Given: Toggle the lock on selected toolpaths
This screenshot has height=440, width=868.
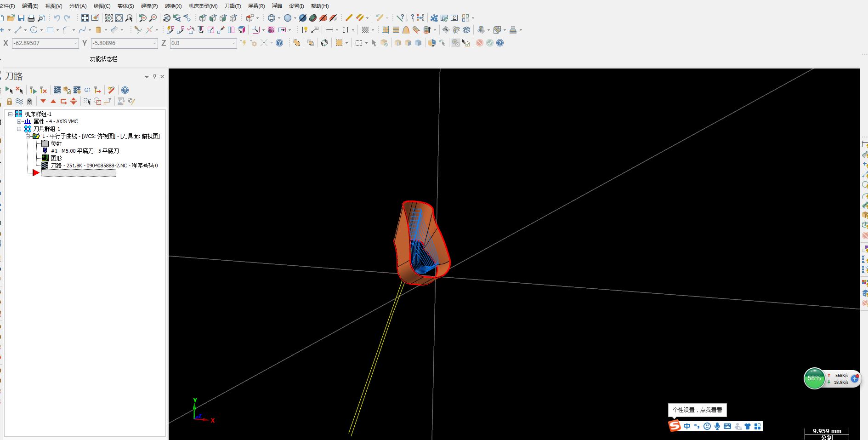Looking at the screenshot, I should click(x=10, y=102).
